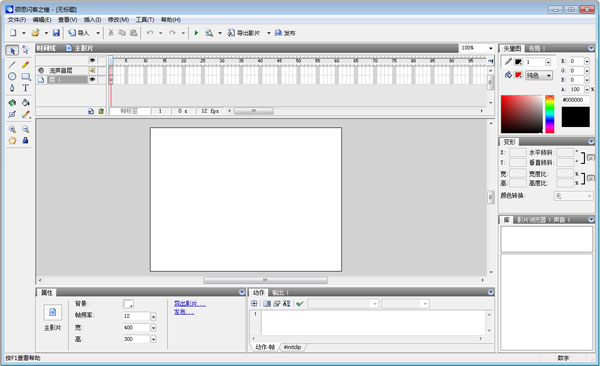Select the Lock tool in the toolbox
600x366 pixels.
pos(25,140)
